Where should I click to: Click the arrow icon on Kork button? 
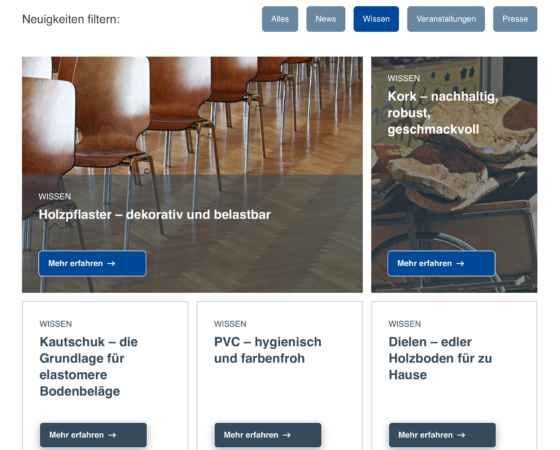click(x=460, y=264)
